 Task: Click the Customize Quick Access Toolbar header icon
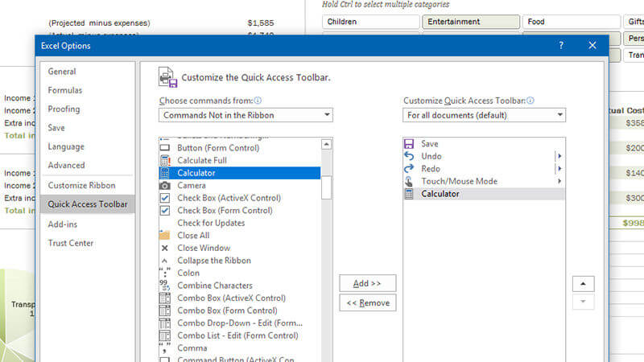tap(167, 77)
